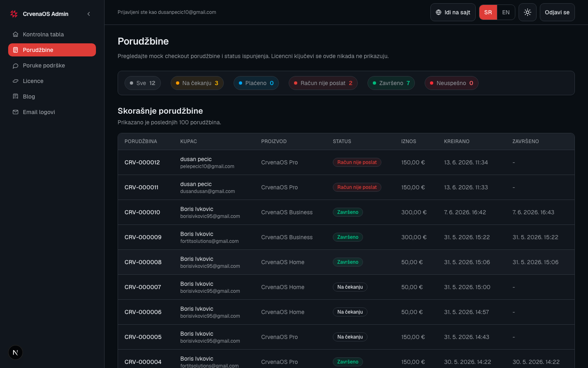Click Na čekanju badge in CRV-000007 row

(350, 287)
